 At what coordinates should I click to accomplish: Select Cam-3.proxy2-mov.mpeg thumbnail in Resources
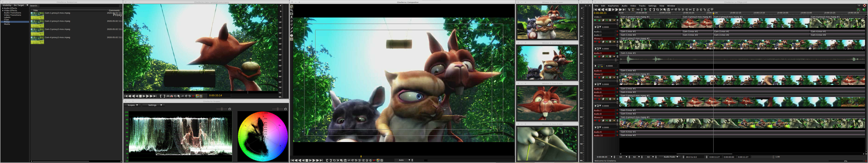(x=37, y=32)
